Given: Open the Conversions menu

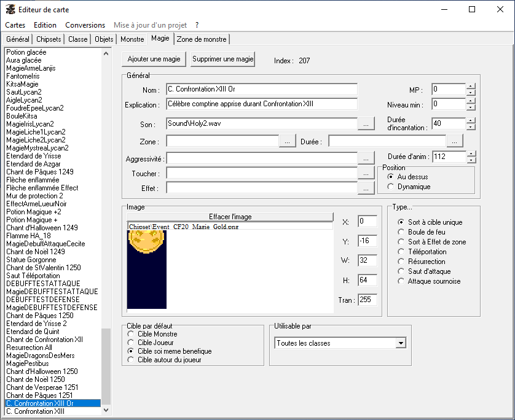Looking at the screenshot, I should (x=85, y=25).
